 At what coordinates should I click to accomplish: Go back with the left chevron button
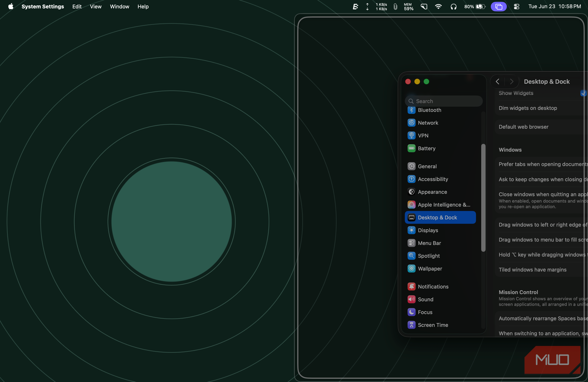point(498,82)
